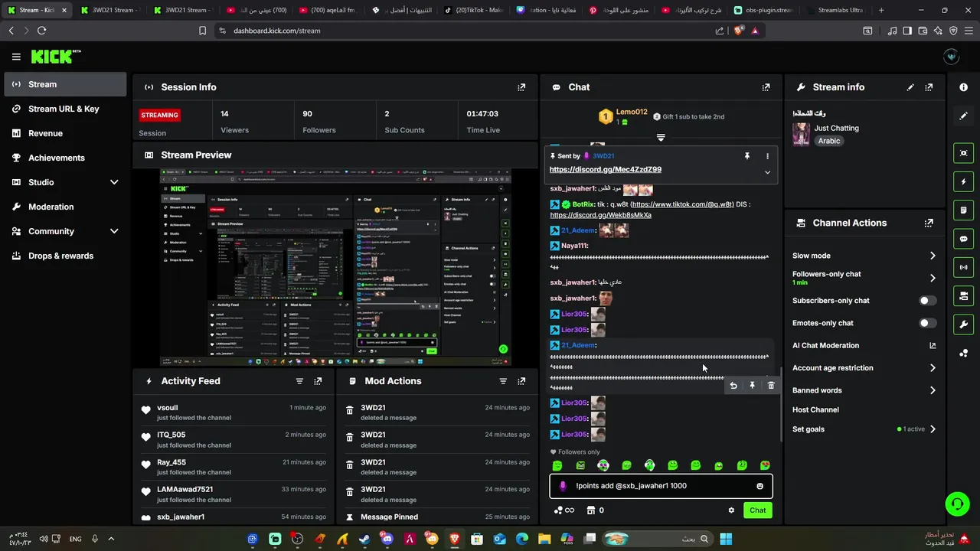The height and width of the screenshot is (551, 980).
Task: Open the pinned message three-dot menu
Action: [x=767, y=156]
